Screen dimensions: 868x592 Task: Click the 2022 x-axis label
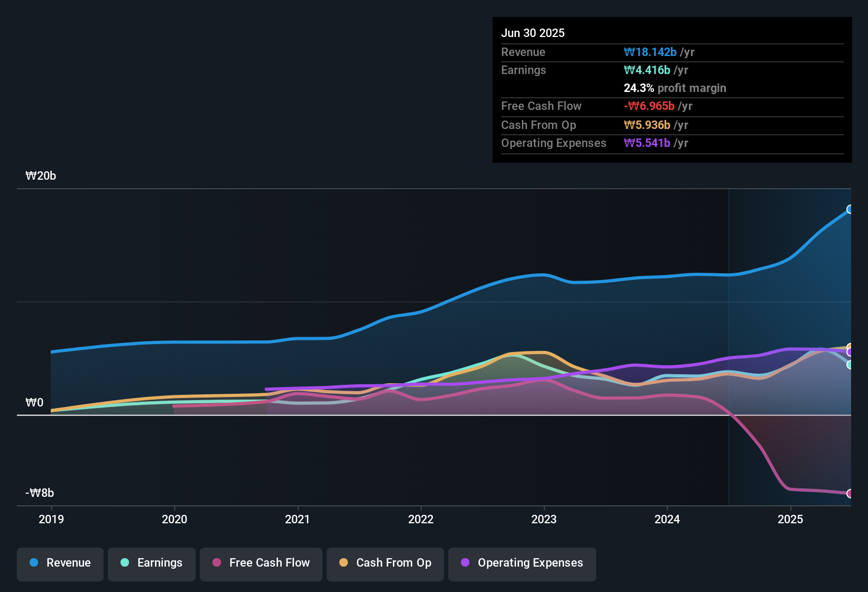(x=421, y=519)
